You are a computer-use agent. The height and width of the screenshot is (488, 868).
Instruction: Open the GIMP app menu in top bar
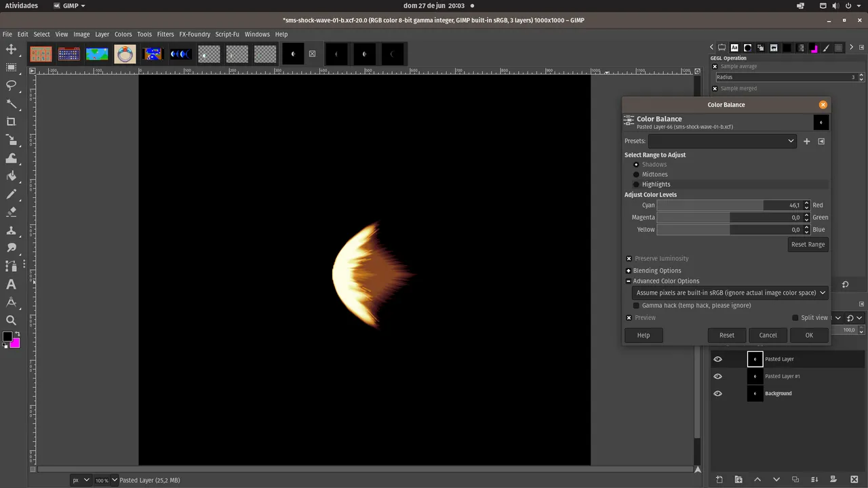point(69,5)
